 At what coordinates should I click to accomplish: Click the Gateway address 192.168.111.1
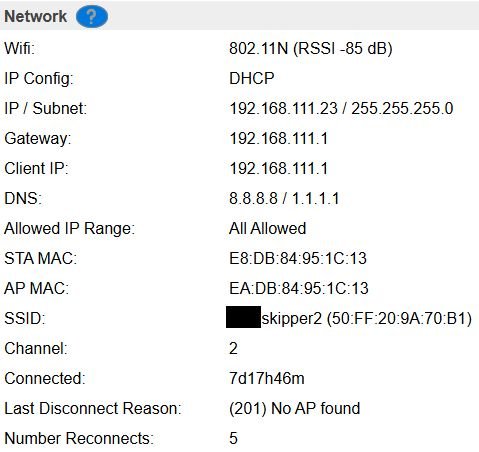pos(279,138)
